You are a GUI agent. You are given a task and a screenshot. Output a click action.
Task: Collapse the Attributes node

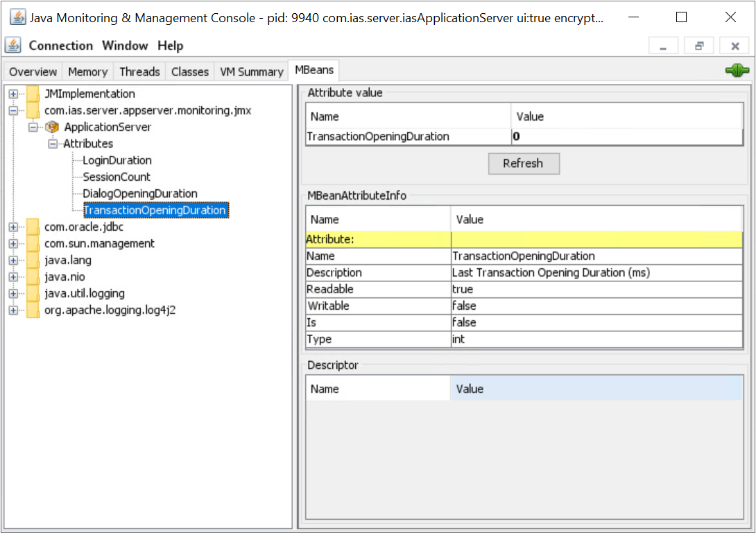[x=53, y=143]
